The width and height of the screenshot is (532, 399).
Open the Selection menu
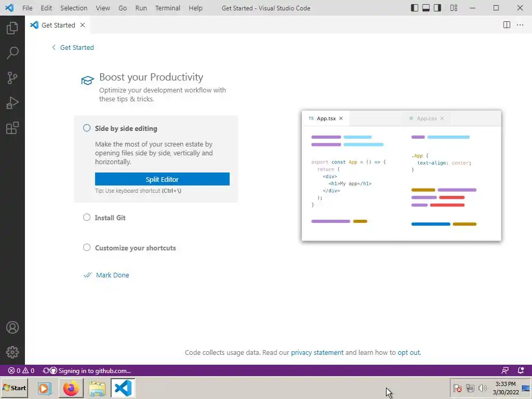click(74, 8)
